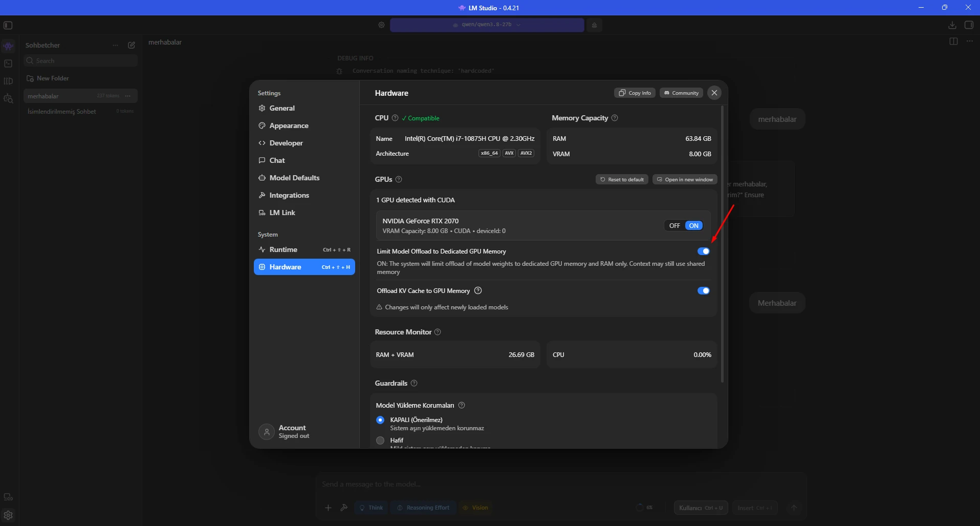The width and height of the screenshot is (980, 526).
Task: Click Reset to default for GPUs
Action: (622, 179)
